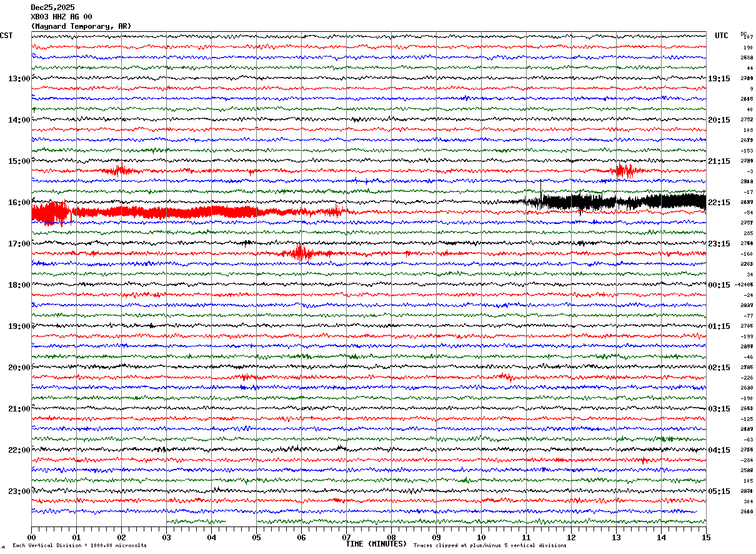Click the DC offset value 285
The width and height of the screenshot is (756, 554).
coord(748,233)
